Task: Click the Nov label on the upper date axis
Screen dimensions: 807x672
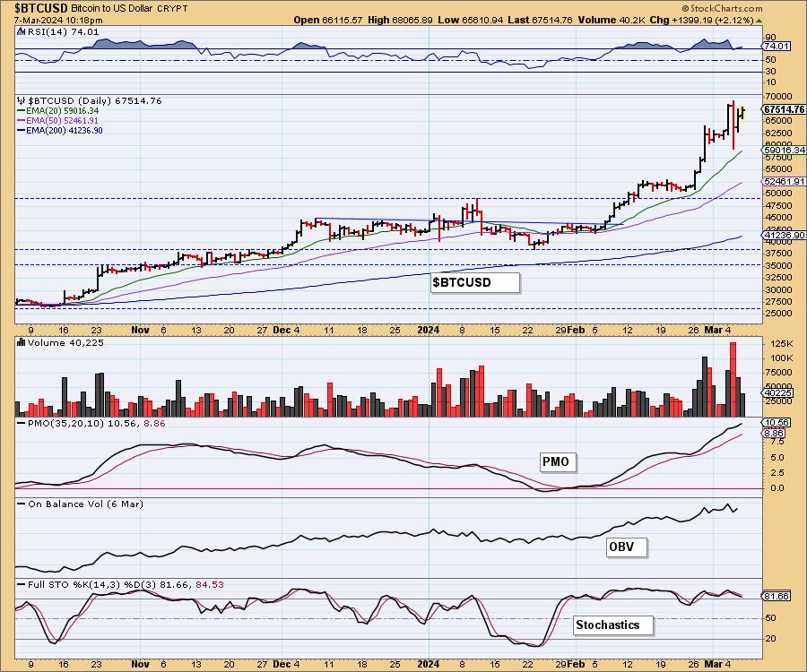Action: [140, 330]
